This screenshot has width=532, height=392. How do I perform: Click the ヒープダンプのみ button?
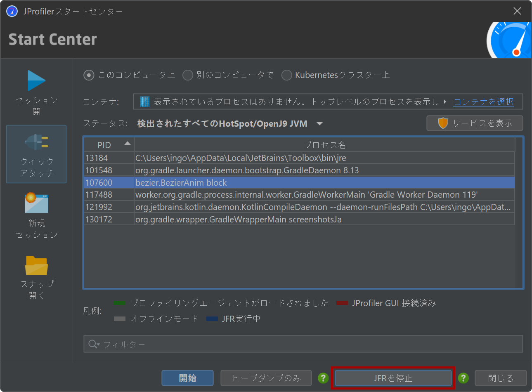[x=266, y=378]
